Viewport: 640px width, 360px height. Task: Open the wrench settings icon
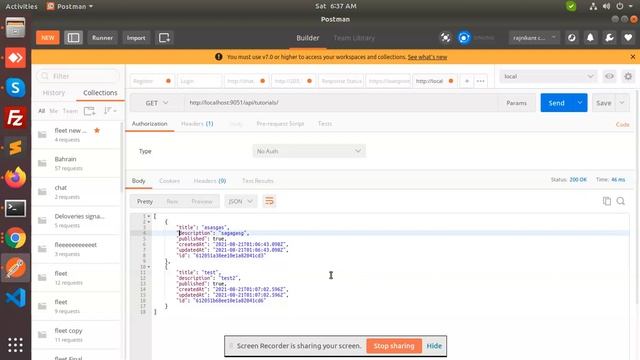[x=609, y=38]
